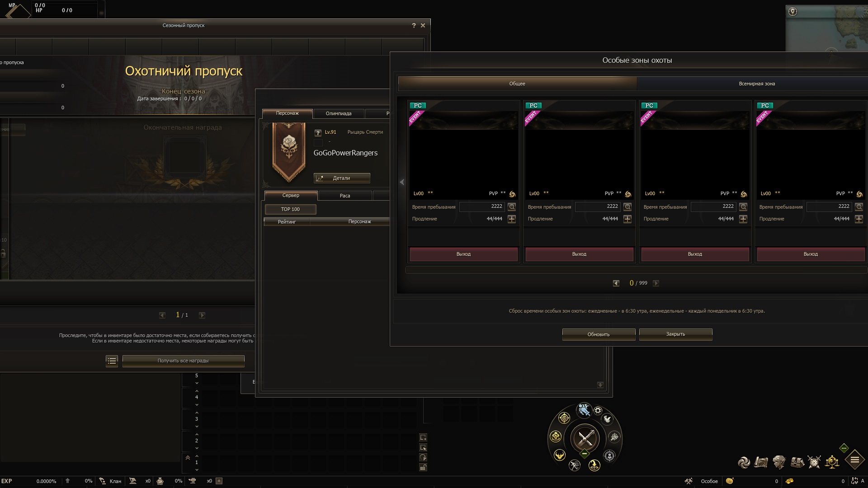Click the Детали button
The height and width of the screenshot is (488, 868).
click(342, 178)
